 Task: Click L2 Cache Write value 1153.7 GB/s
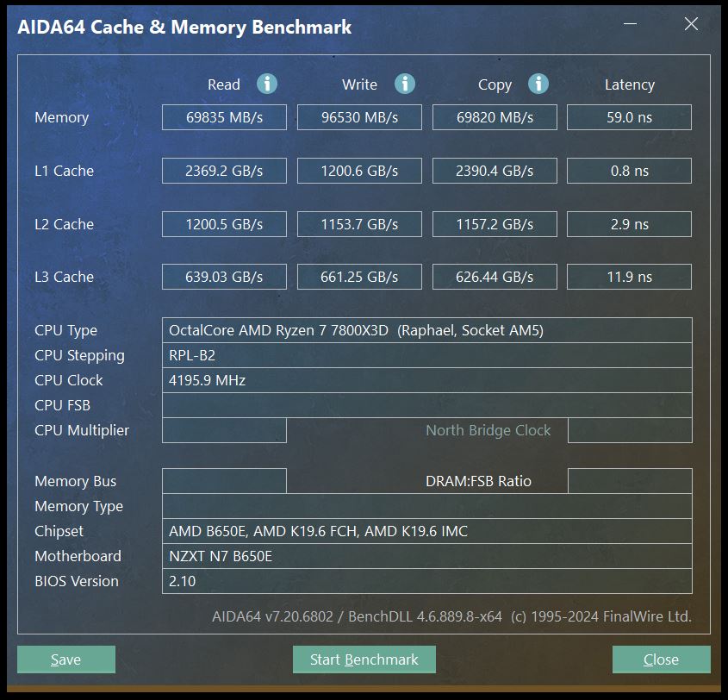359,224
